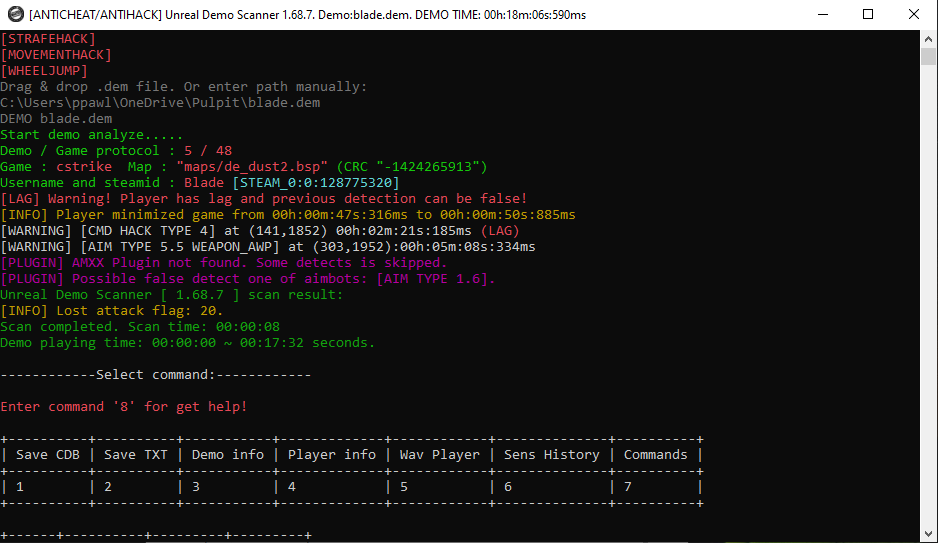The height and width of the screenshot is (543, 938).
Task: Click the AIM TYPE 5.5 WEAPON_AWP warning
Action: click(268, 247)
